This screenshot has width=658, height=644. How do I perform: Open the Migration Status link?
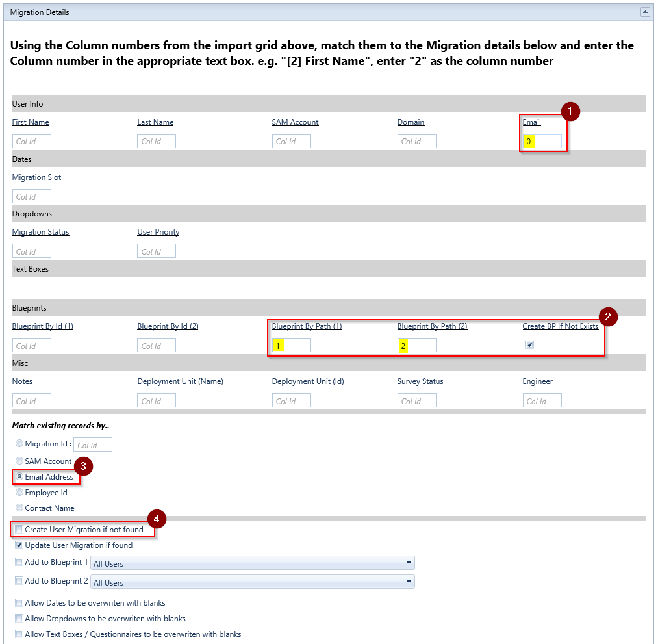click(x=41, y=232)
